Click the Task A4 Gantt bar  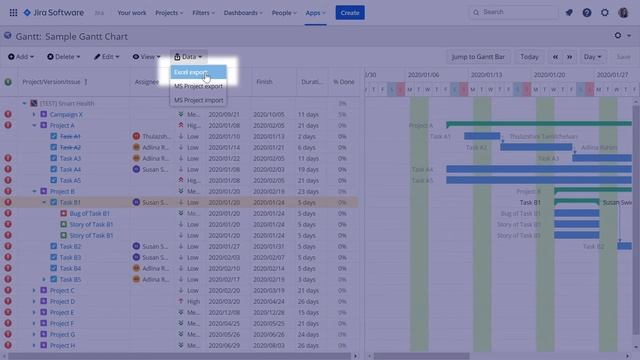point(539,169)
